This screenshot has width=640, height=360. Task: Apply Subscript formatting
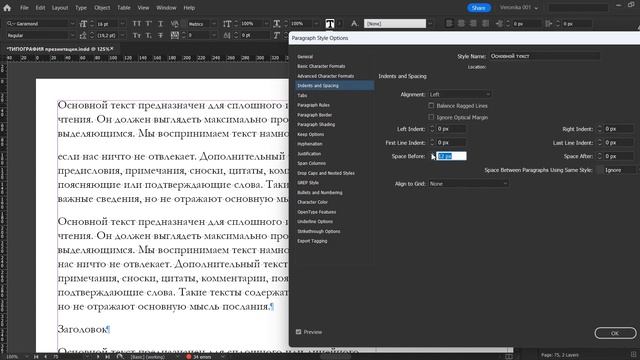coord(149,36)
